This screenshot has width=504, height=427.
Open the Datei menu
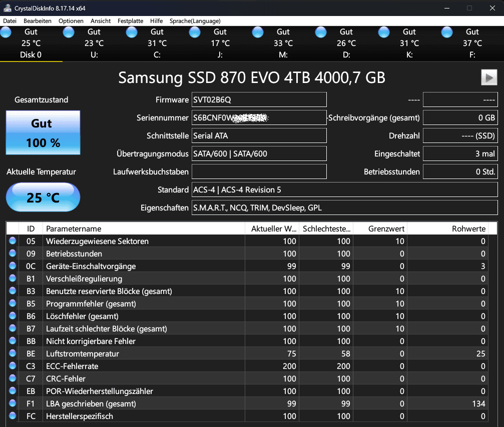(10, 21)
